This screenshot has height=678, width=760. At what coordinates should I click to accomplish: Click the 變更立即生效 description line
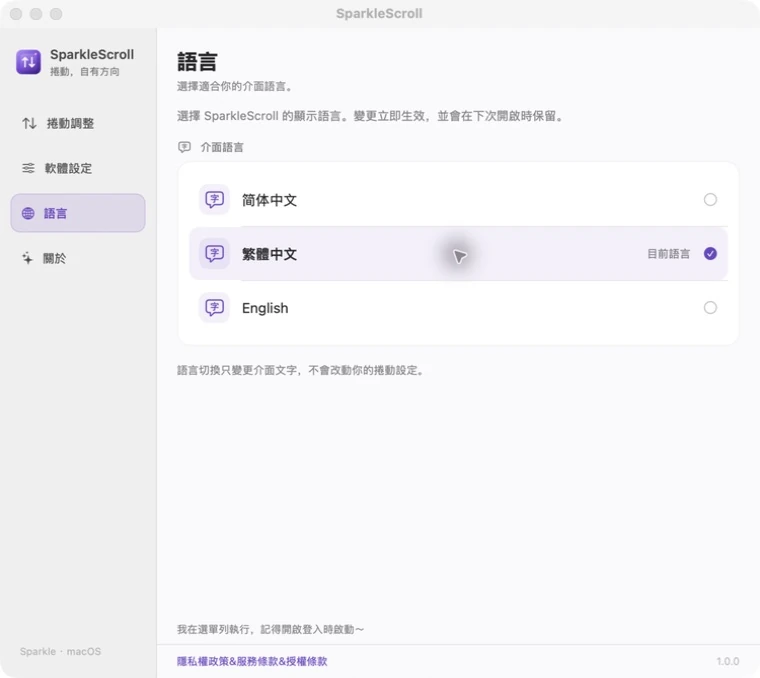coord(370,116)
